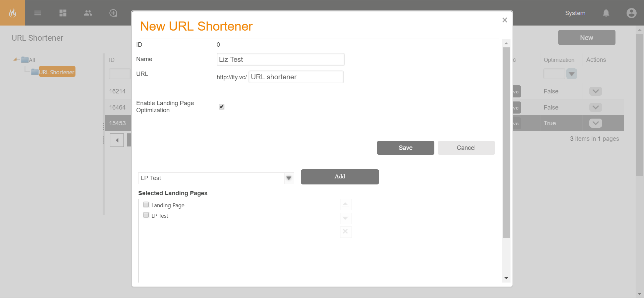Select the URL Shortener tree folder
Viewport: 644px width, 298px height.
[57, 72]
